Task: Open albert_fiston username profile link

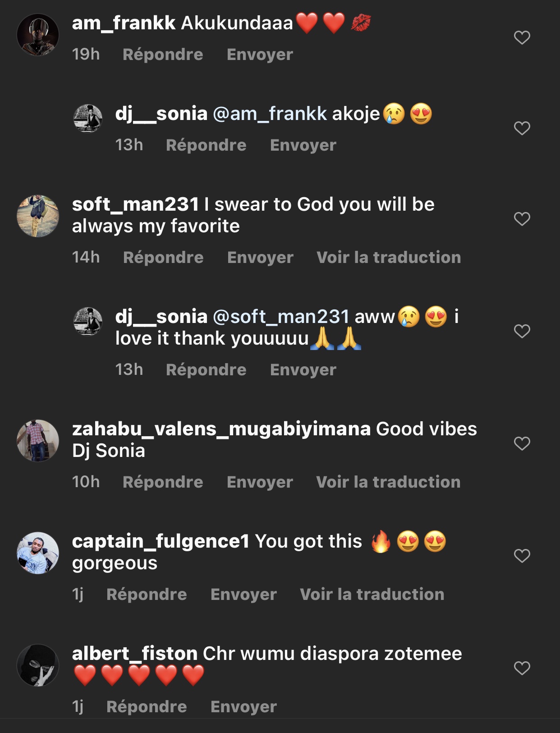Action: [134, 654]
